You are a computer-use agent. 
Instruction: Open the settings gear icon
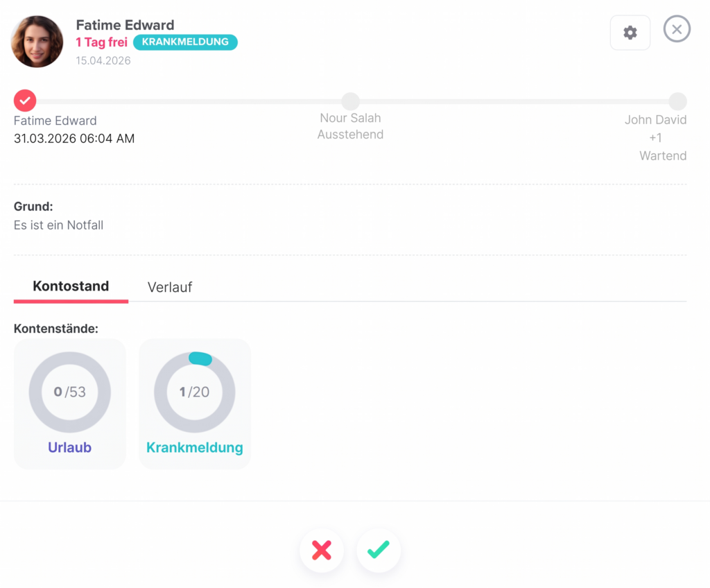[x=630, y=33]
